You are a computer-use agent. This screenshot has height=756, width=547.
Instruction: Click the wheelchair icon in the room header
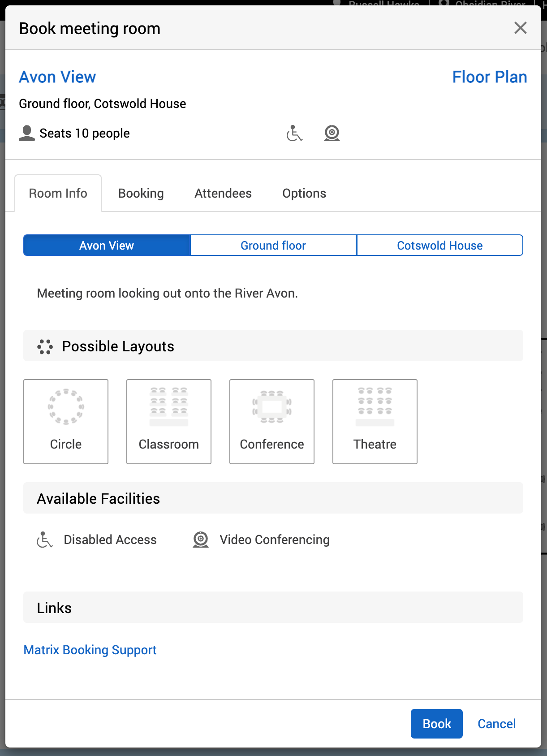pyautogui.click(x=294, y=134)
